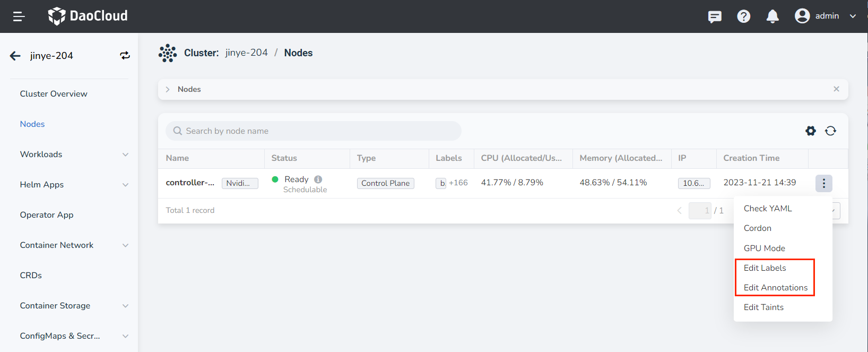Open table column settings gear

(810, 131)
